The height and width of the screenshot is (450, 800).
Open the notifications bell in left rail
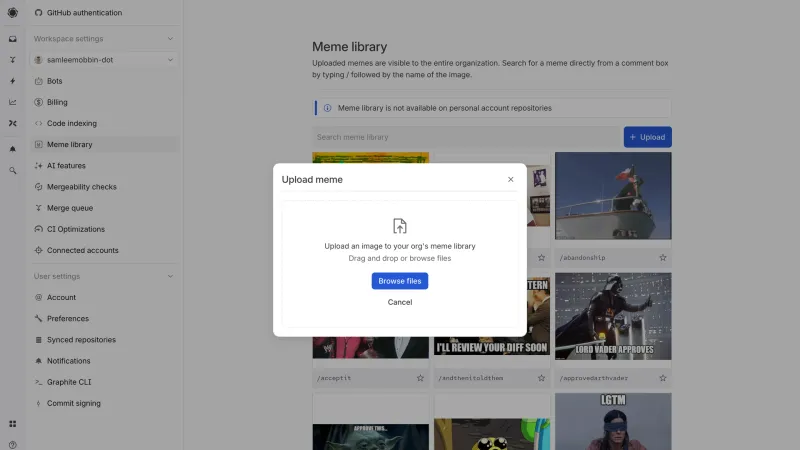click(12, 149)
